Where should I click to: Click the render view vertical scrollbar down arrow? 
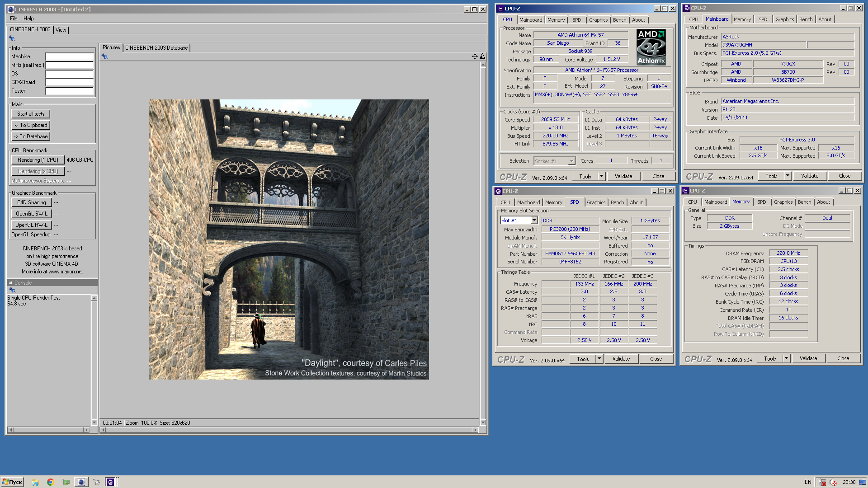(x=483, y=422)
